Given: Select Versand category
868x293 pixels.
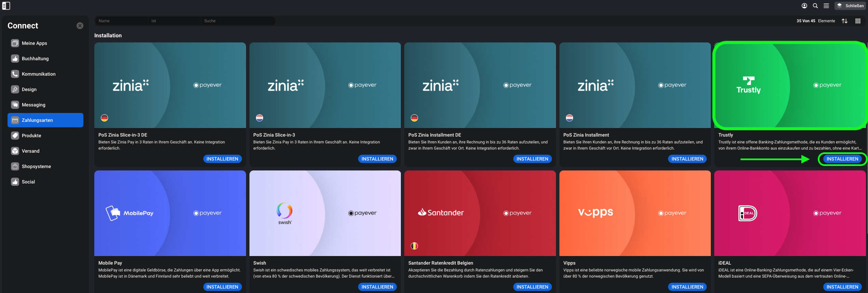Looking at the screenshot, I should 45,151.
